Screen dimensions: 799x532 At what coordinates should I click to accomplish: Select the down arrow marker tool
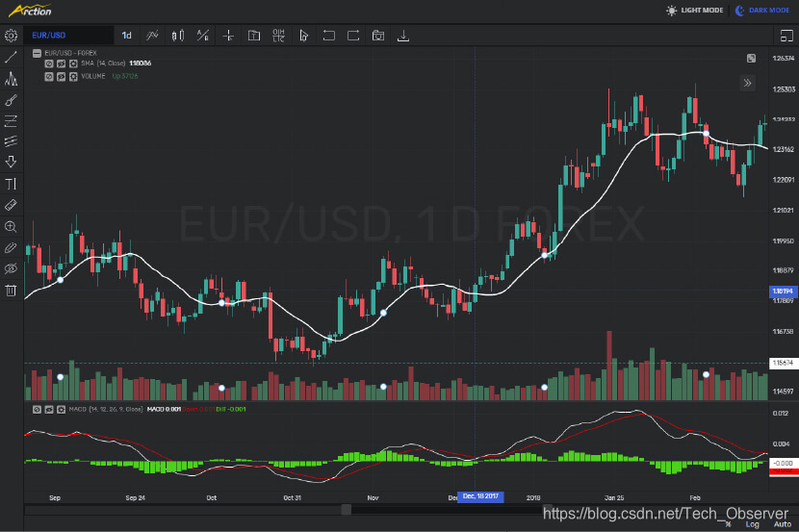[x=11, y=162]
